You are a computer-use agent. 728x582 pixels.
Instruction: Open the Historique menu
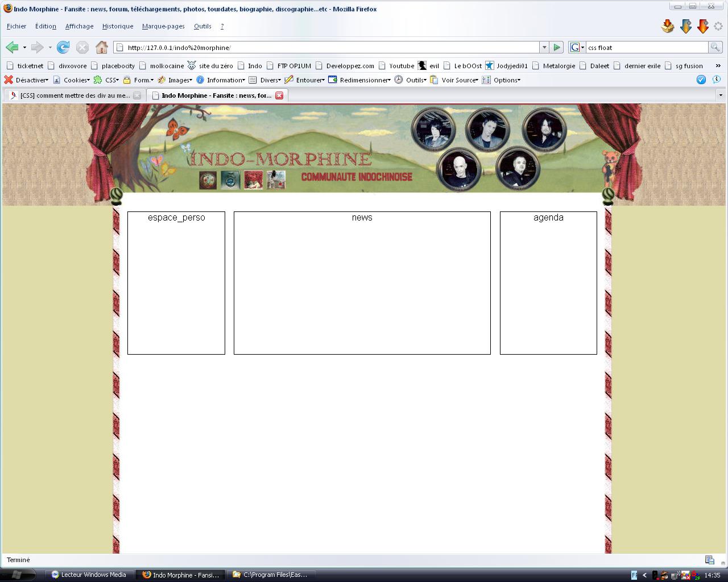click(118, 26)
